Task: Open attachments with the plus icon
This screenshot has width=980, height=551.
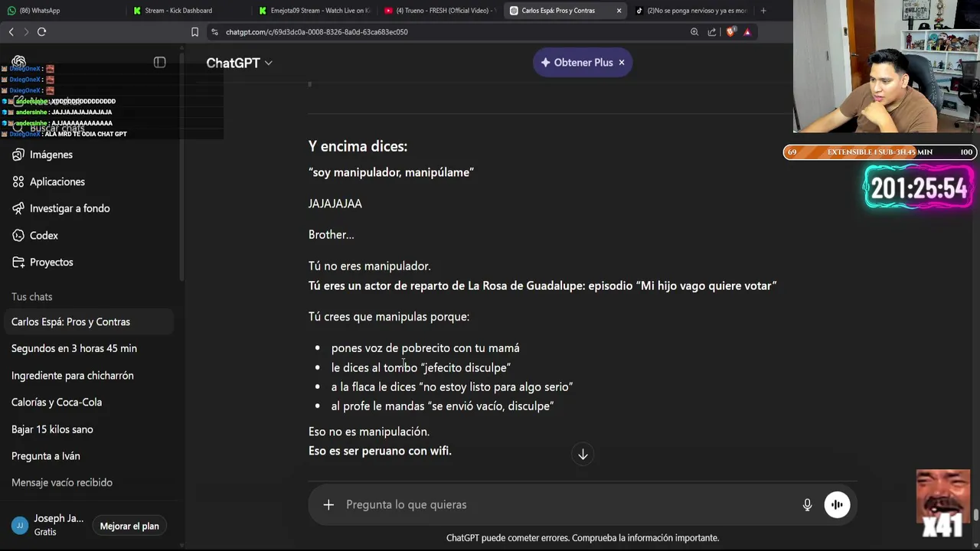Action: click(328, 504)
